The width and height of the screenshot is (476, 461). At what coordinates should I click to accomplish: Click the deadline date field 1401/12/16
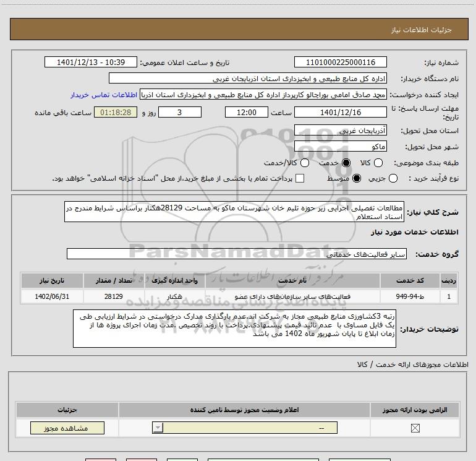340,113
